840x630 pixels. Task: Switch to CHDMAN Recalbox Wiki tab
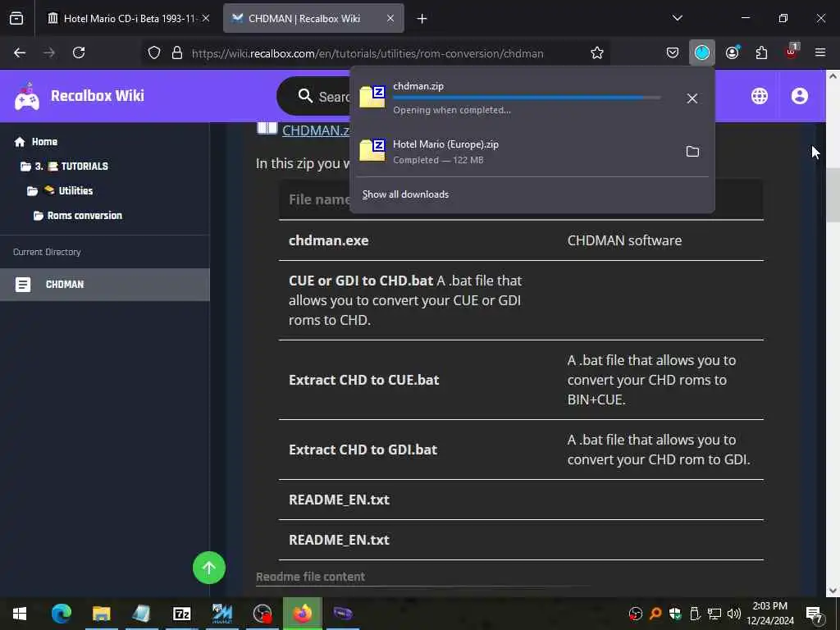tap(313, 18)
